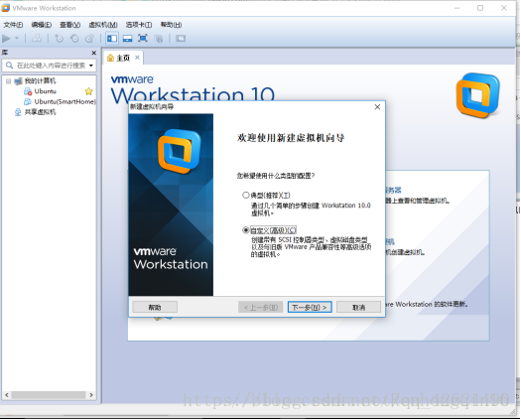Select the Ubuntu(SmartHome) virtual machine
The height and width of the screenshot is (420, 521).
(x=65, y=101)
